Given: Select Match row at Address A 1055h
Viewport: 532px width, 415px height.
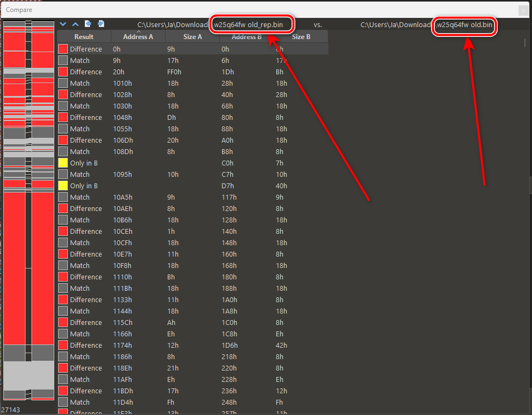Looking at the screenshot, I should pos(193,129).
